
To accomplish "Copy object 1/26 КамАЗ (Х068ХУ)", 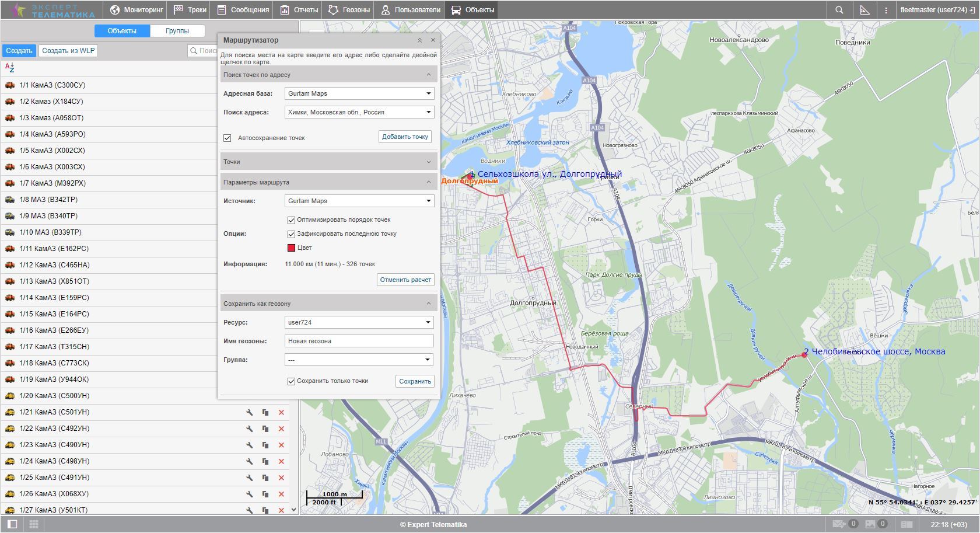I will (x=265, y=494).
